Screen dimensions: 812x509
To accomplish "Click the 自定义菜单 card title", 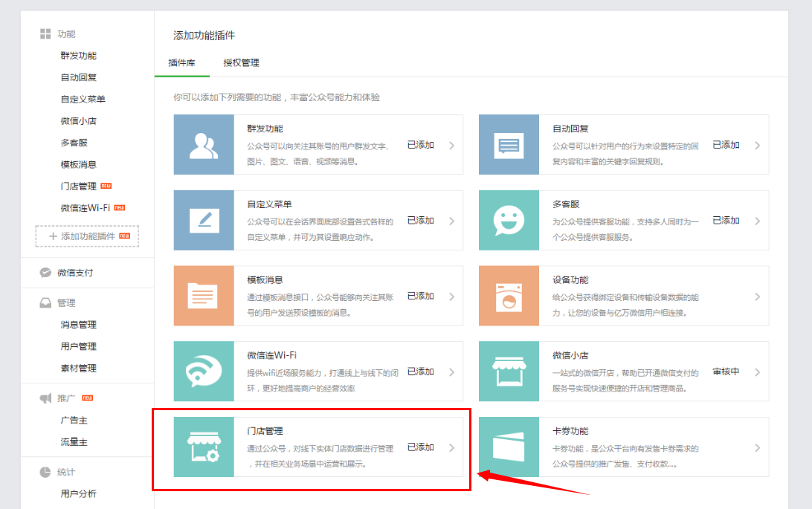I will click(x=270, y=204).
